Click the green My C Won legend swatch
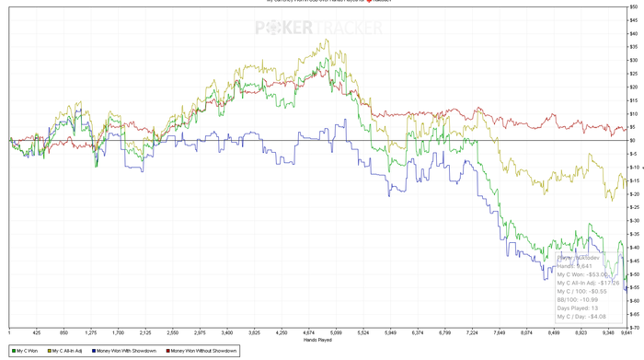 pos(14,351)
